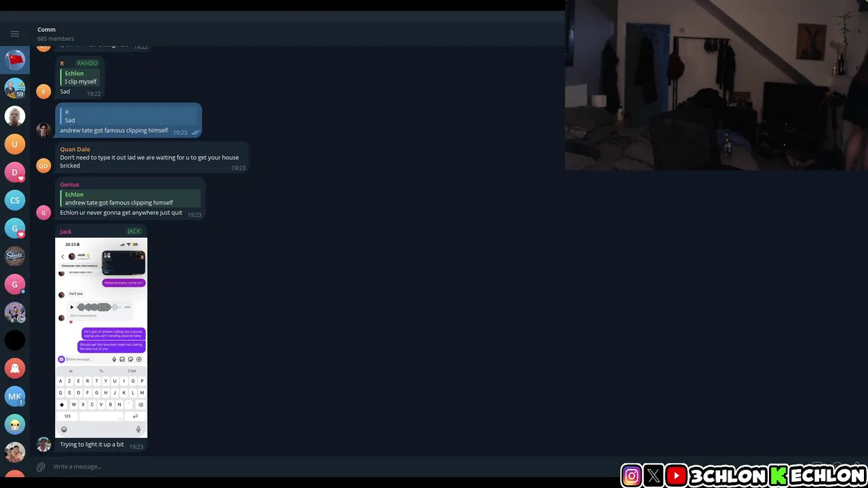Open the CS chat in sidebar
This screenshot has height=488, width=868.
tap(15, 200)
